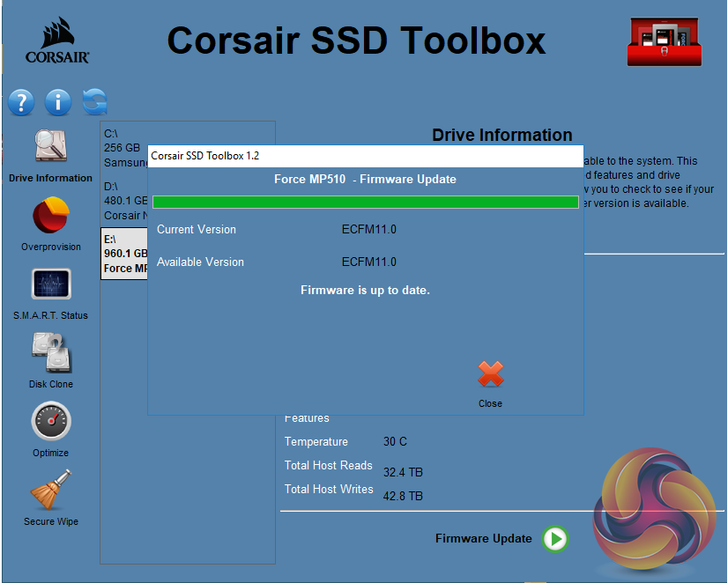This screenshot has height=583, width=728.
Task: Select the E:\ 960.1 GB Force drive
Action: [x=124, y=254]
